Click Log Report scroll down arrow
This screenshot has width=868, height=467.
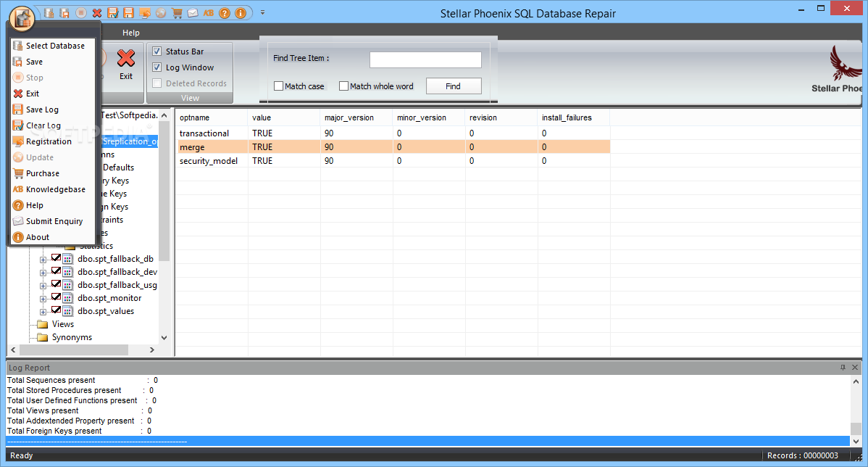(856, 442)
